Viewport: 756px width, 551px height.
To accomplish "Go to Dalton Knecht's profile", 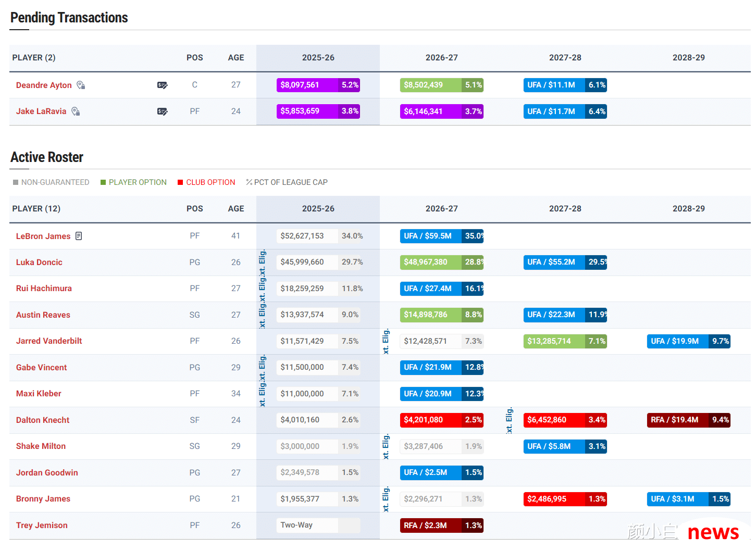I will pyautogui.click(x=43, y=420).
